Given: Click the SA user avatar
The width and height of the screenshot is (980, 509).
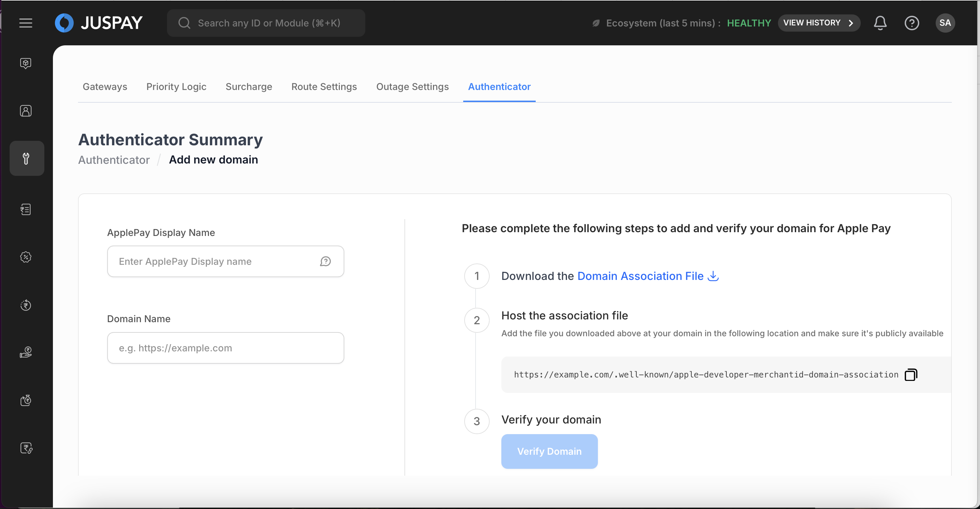Looking at the screenshot, I should [945, 23].
